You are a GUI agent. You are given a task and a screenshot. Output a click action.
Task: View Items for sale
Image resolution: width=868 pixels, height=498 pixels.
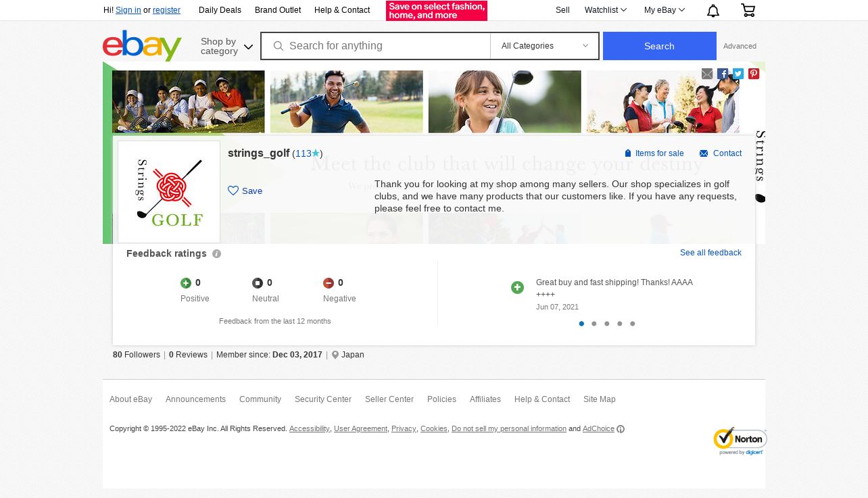pos(654,153)
